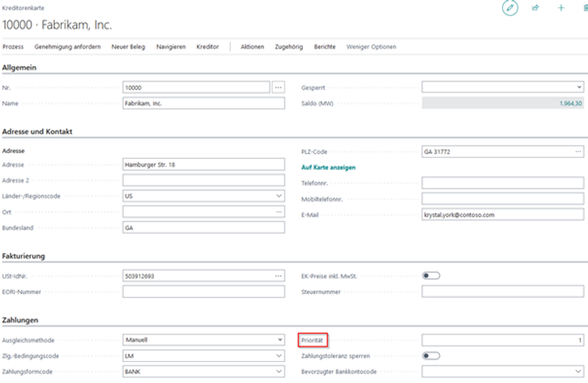Expand the Gesperrt dropdown

click(x=578, y=87)
